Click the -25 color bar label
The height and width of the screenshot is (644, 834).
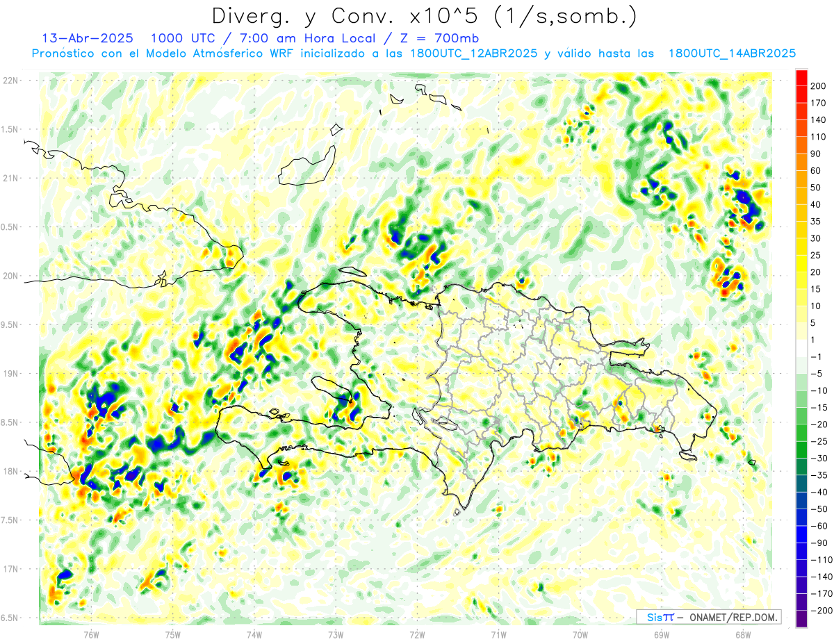click(x=818, y=441)
